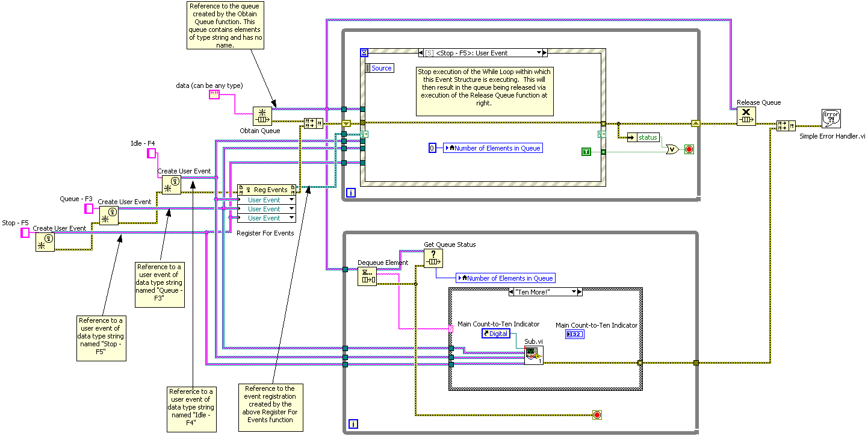Switch to next case right of "Ten More!"
Image resolution: width=868 pixels, height=436 pixels.
tap(580, 292)
